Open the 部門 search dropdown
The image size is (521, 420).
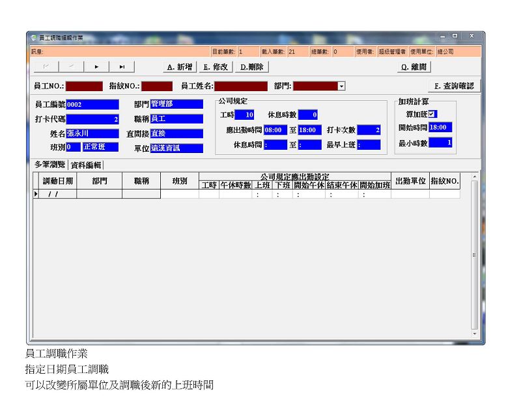coord(341,86)
